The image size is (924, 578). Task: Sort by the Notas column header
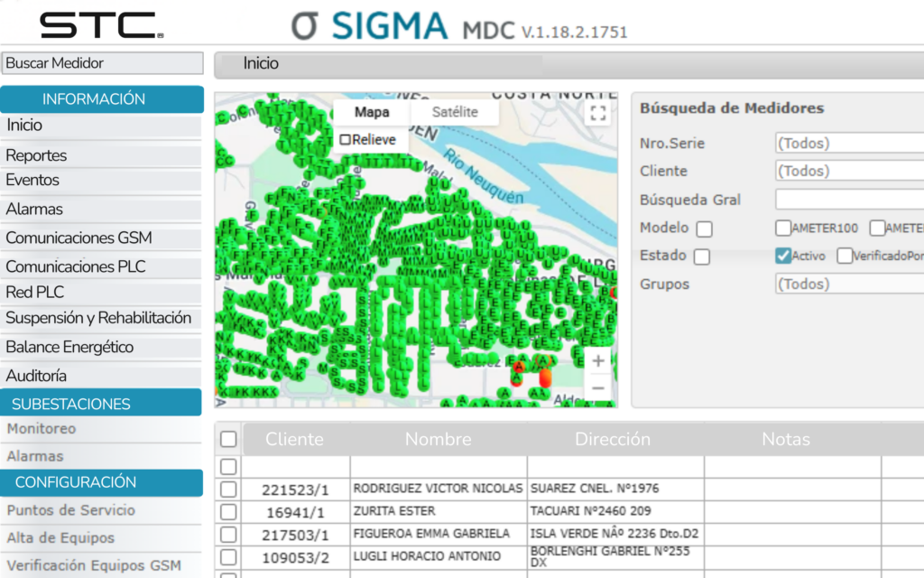click(786, 440)
